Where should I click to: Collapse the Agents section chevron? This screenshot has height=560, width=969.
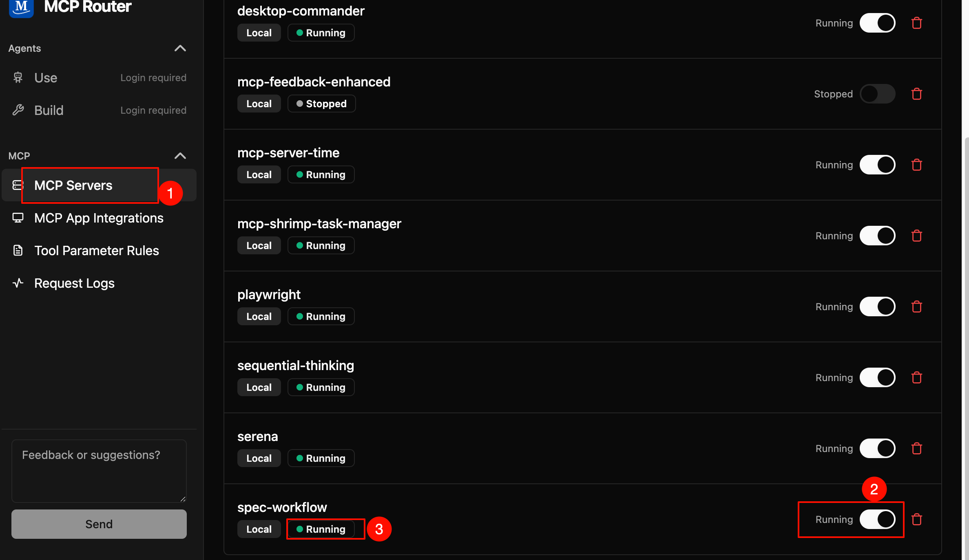180,49
